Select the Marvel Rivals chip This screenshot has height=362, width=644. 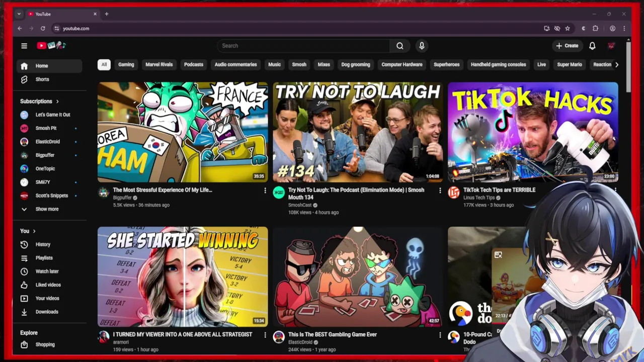(x=159, y=64)
